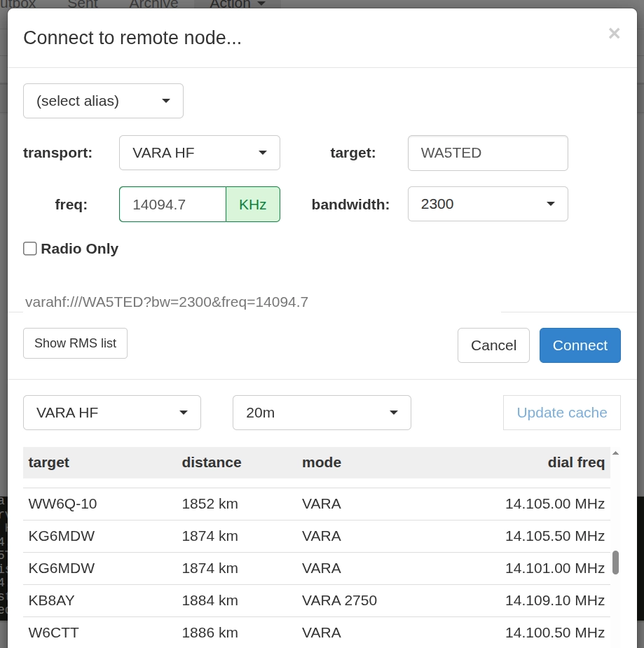Open the select alias dropdown

point(103,101)
